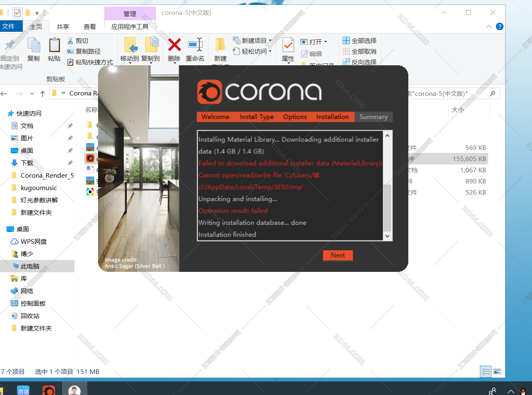
Task: Click the 新建 folder icon in ribbon
Action: (x=220, y=45)
